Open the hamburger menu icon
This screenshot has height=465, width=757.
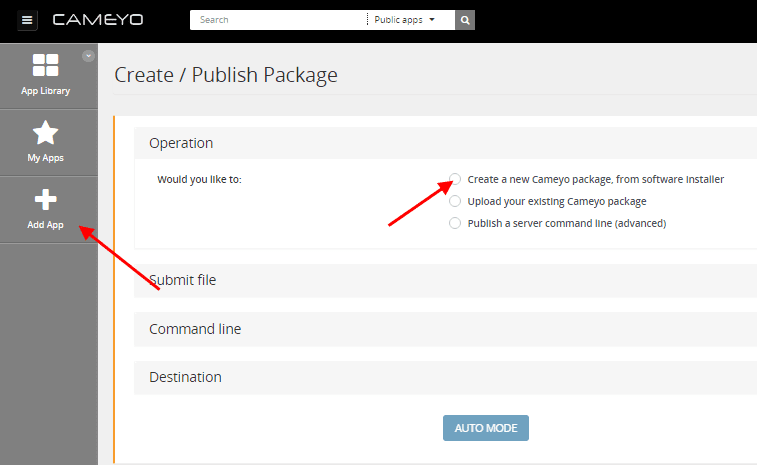(x=27, y=20)
